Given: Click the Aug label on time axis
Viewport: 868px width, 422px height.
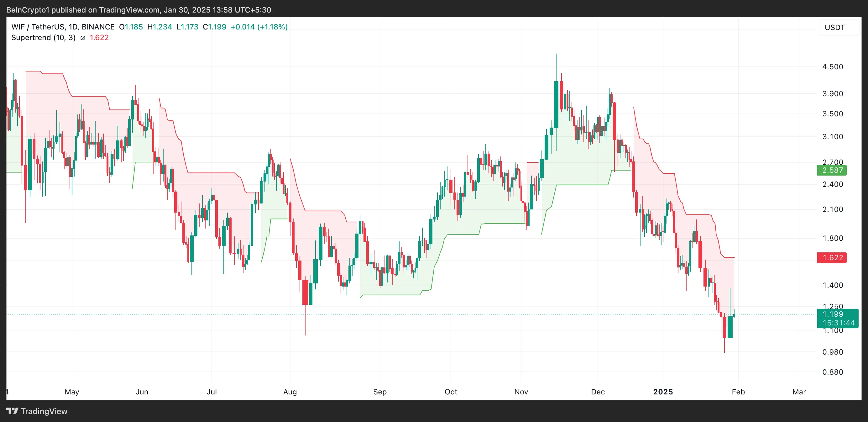Looking at the screenshot, I should 290,392.
